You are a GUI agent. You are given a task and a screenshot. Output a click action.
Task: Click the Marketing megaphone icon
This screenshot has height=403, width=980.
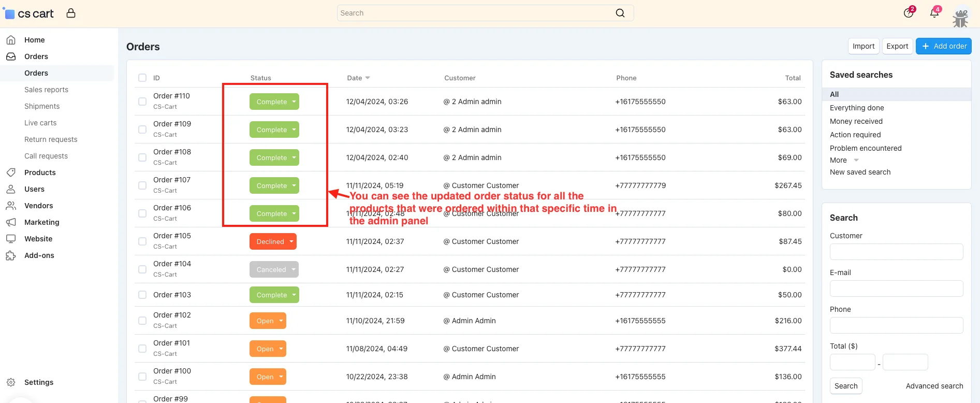tap(11, 222)
